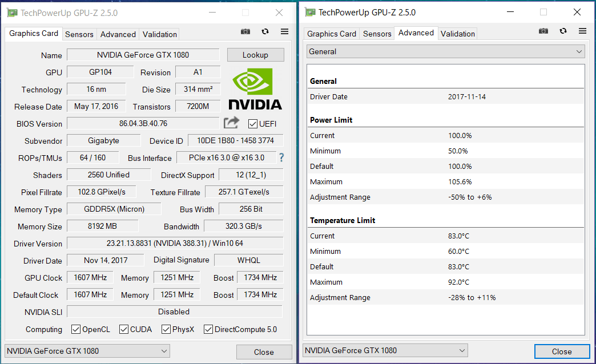Click the NVIDIA logo image

pos(255,89)
